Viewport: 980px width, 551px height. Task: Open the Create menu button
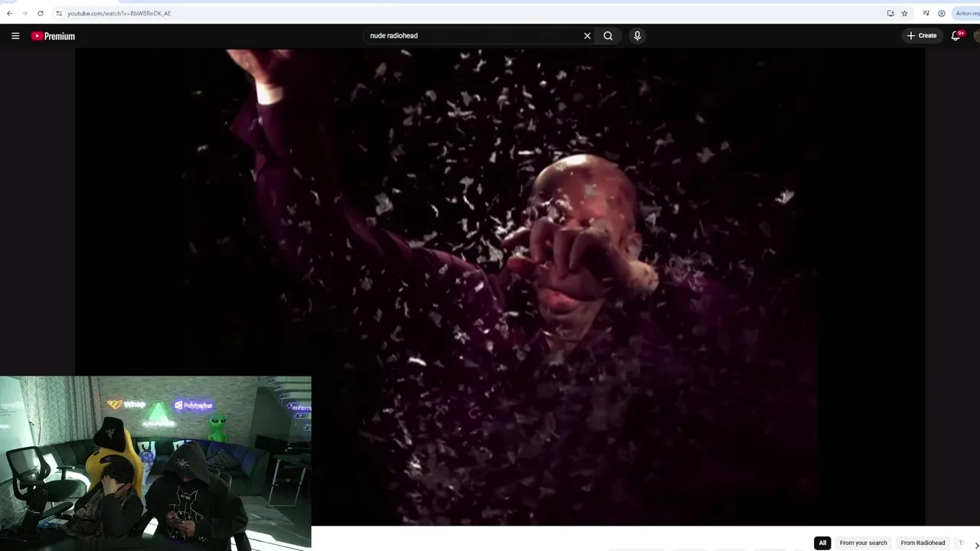click(922, 36)
